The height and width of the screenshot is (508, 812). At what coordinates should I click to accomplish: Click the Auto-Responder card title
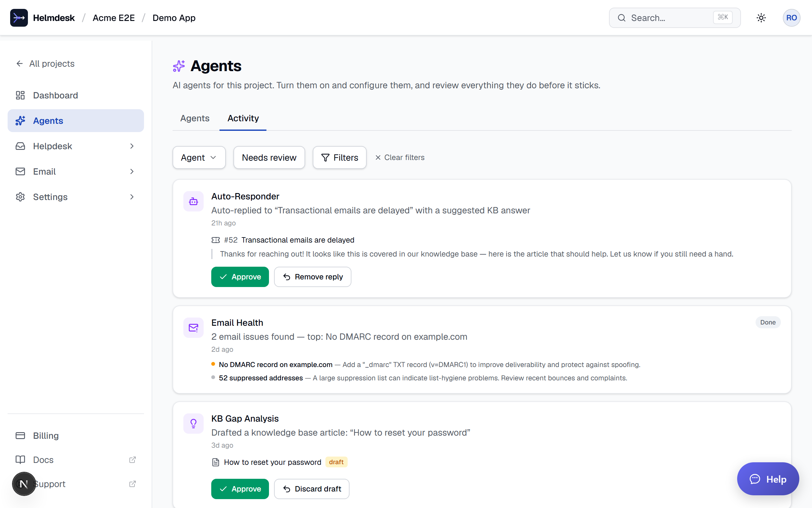[245, 196]
